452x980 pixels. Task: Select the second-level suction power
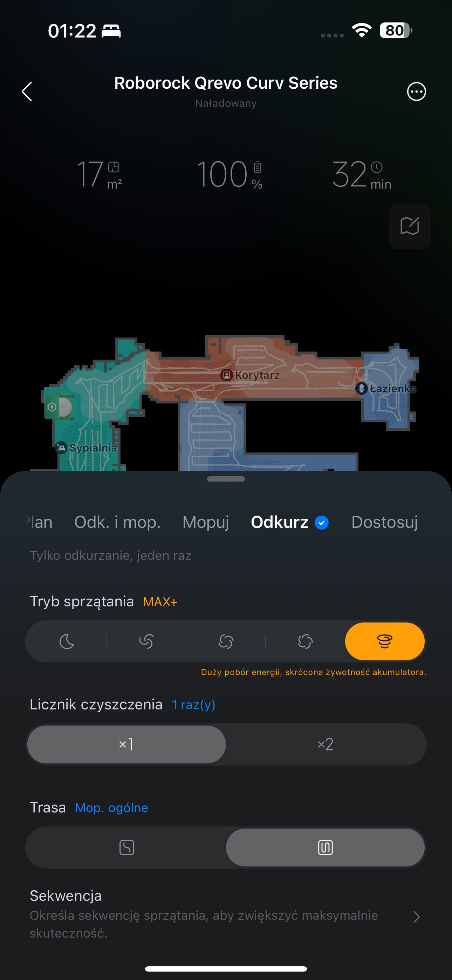click(146, 641)
